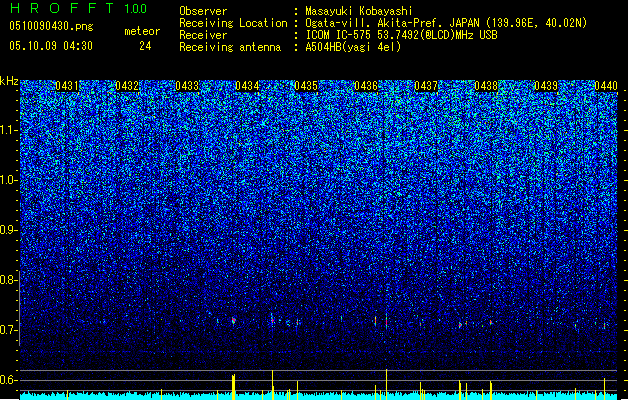Click the bright meteor echo just before 0434
Image resolution: width=629 pixels, height=400 pixels.
click(x=233, y=321)
